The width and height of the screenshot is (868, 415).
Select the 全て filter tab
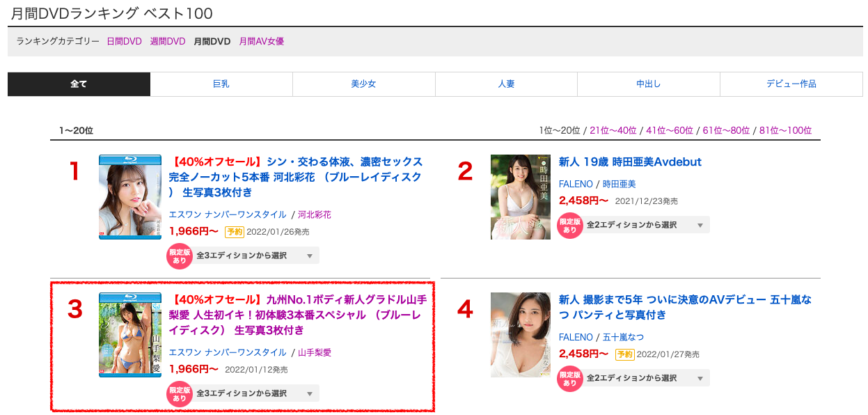pos(79,84)
